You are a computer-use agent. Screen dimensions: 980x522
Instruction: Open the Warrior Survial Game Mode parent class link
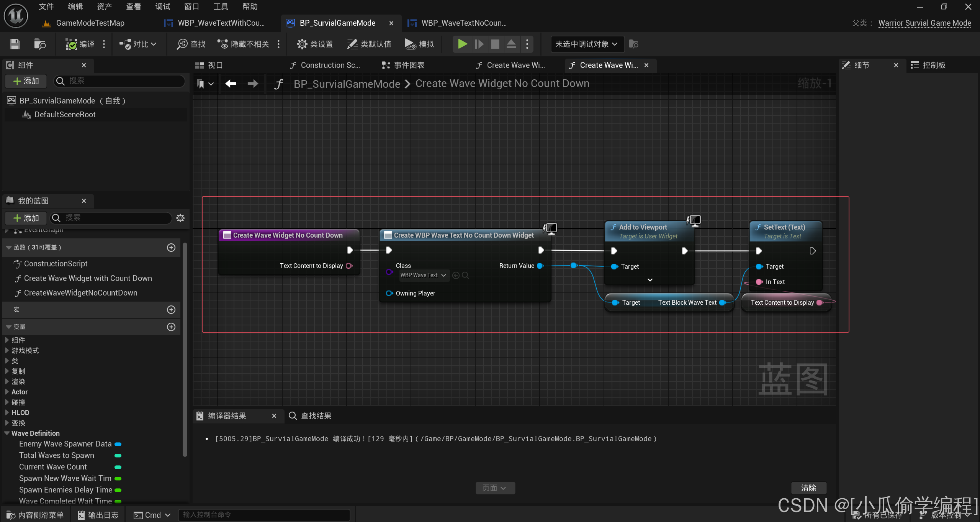pos(924,23)
